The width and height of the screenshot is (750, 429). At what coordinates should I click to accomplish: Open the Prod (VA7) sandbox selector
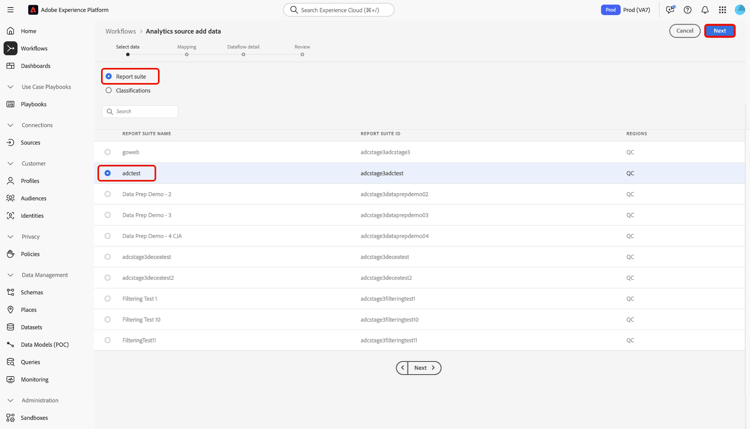pyautogui.click(x=626, y=10)
